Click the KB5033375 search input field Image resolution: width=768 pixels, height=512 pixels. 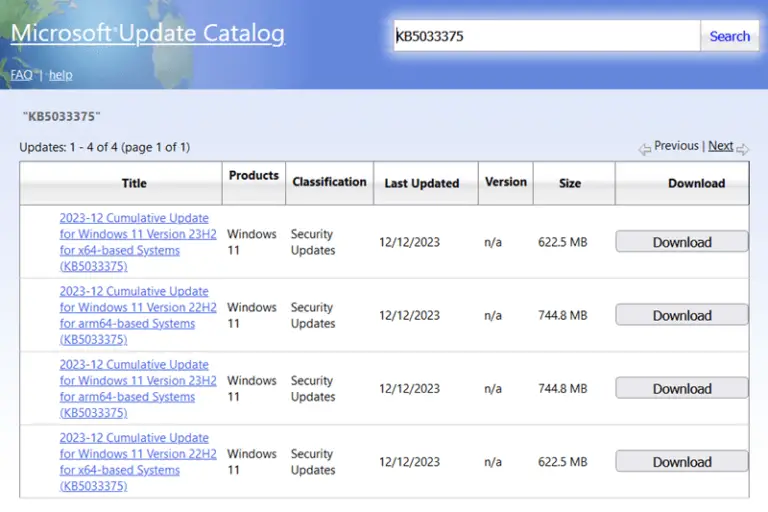pyautogui.click(x=546, y=36)
